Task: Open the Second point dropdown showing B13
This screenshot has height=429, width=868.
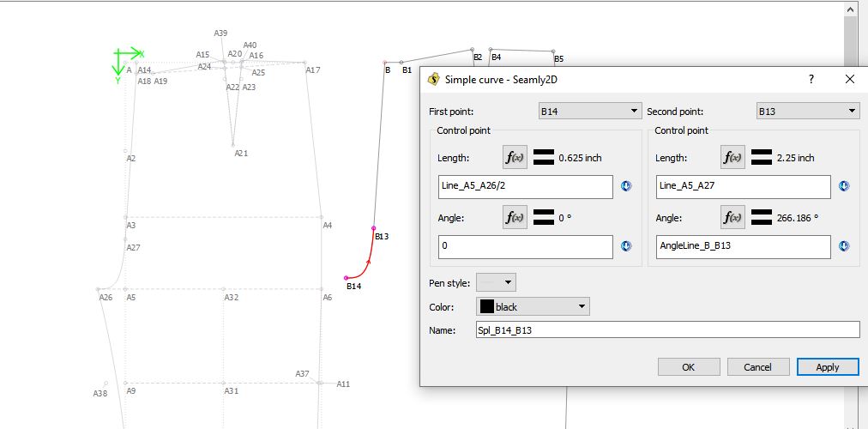Action: 806,111
